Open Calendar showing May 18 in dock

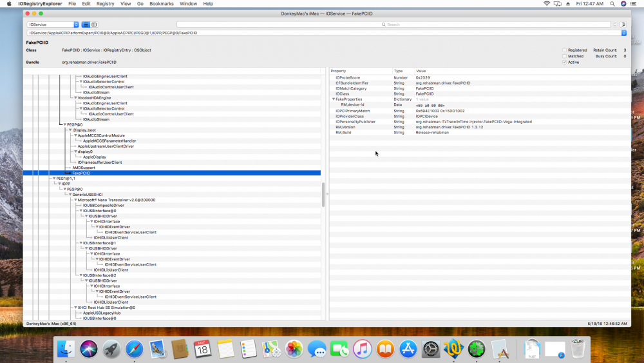(202, 349)
